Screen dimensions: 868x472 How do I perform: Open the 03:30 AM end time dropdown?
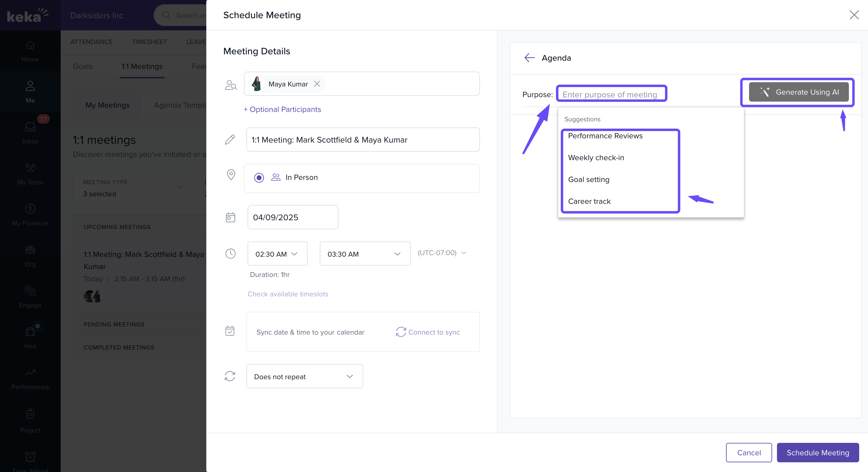pos(365,254)
